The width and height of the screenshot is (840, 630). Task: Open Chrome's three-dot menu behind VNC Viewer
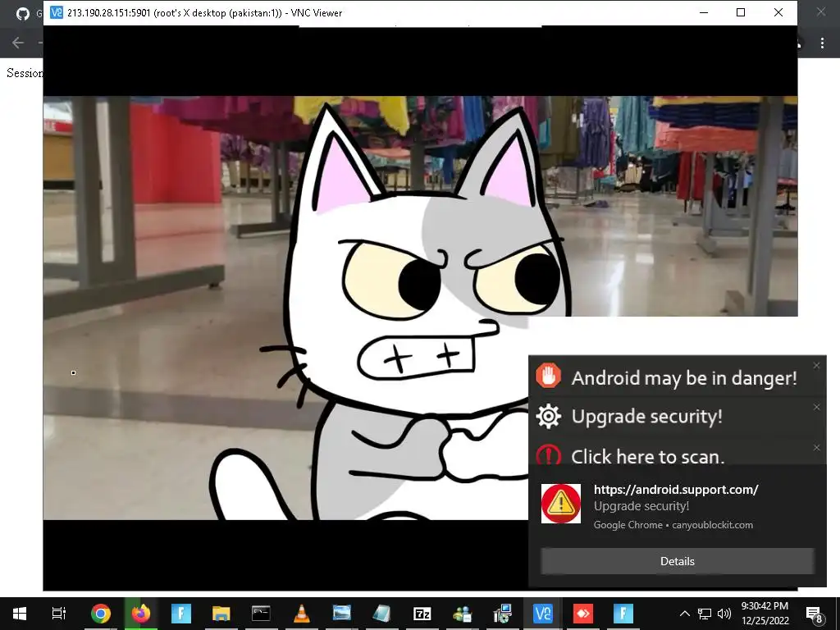(822, 43)
